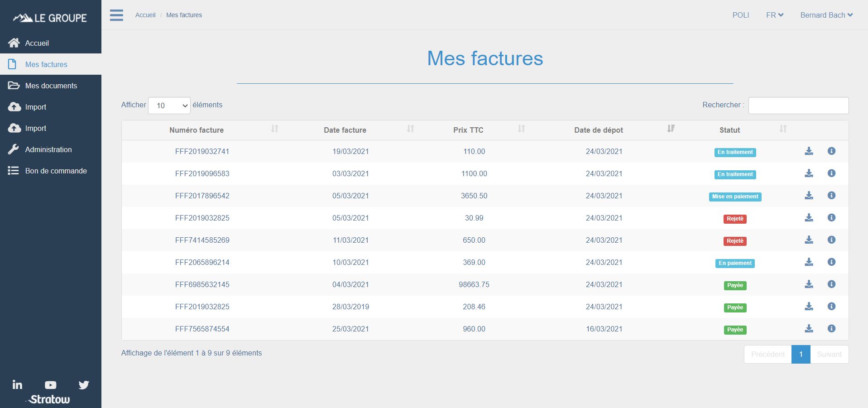This screenshot has height=408, width=868.
Task: Click invoice number FFF2019032741
Action: 202,151
